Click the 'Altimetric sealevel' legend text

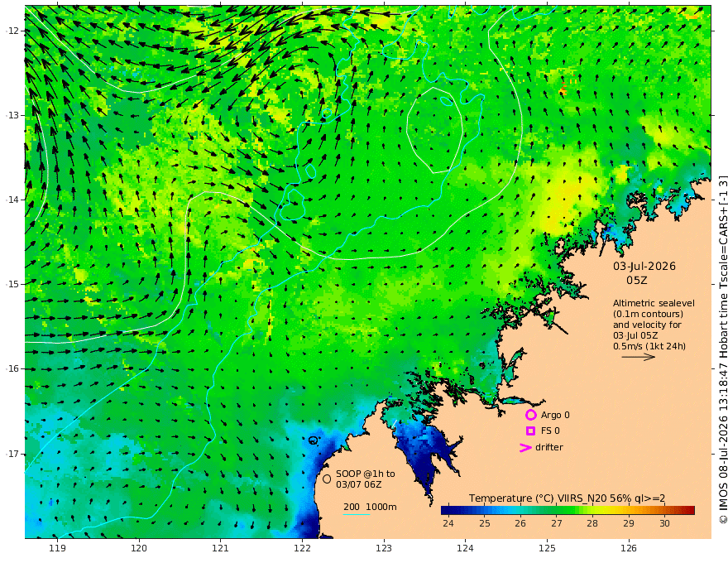[654, 303]
